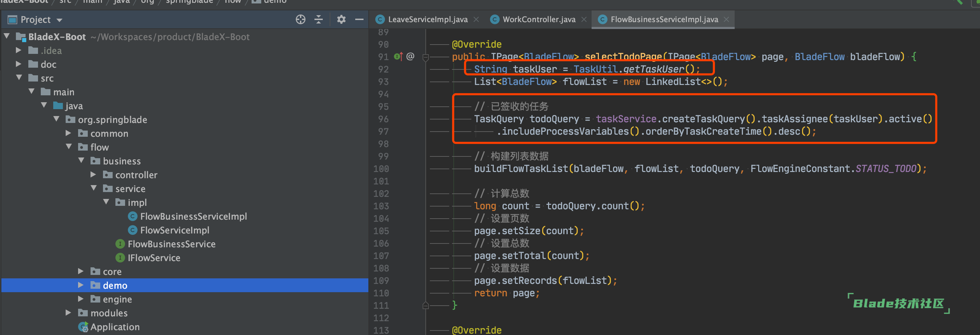Open FlowBusinessService interface in tree
Viewport: 980px width, 335px height.
172,244
